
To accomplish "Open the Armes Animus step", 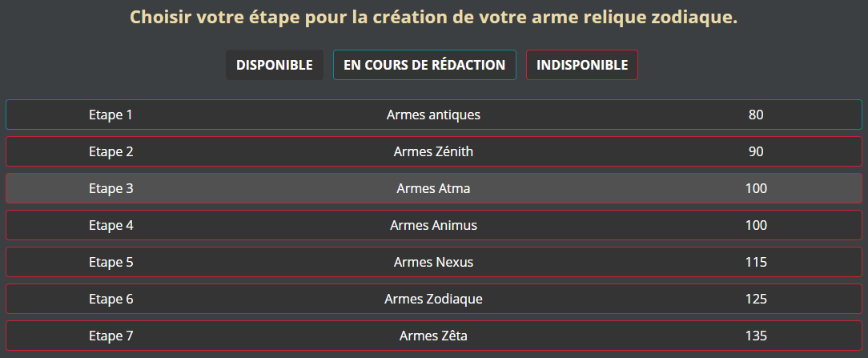I will (x=433, y=225).
